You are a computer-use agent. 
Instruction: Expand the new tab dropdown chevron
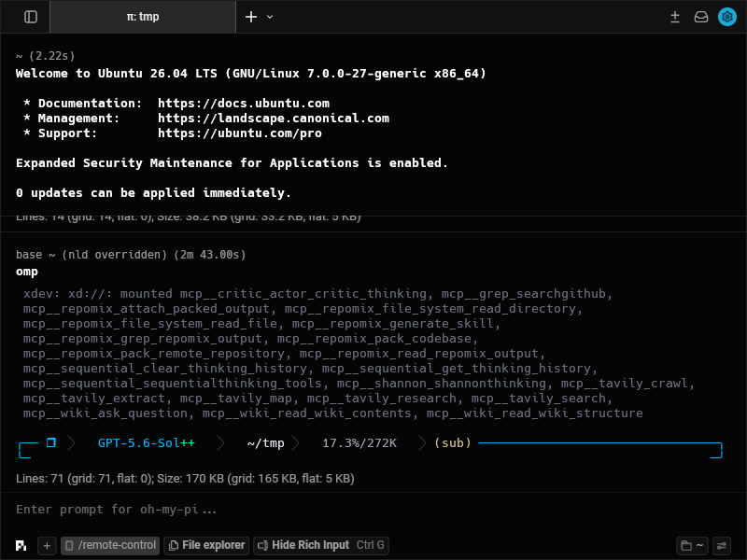[270, 17]
